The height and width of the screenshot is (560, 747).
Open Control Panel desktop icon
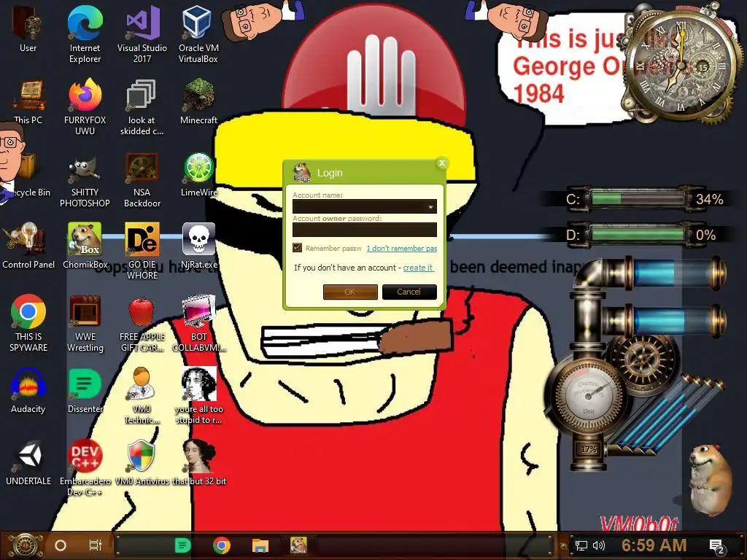point(28,246)
